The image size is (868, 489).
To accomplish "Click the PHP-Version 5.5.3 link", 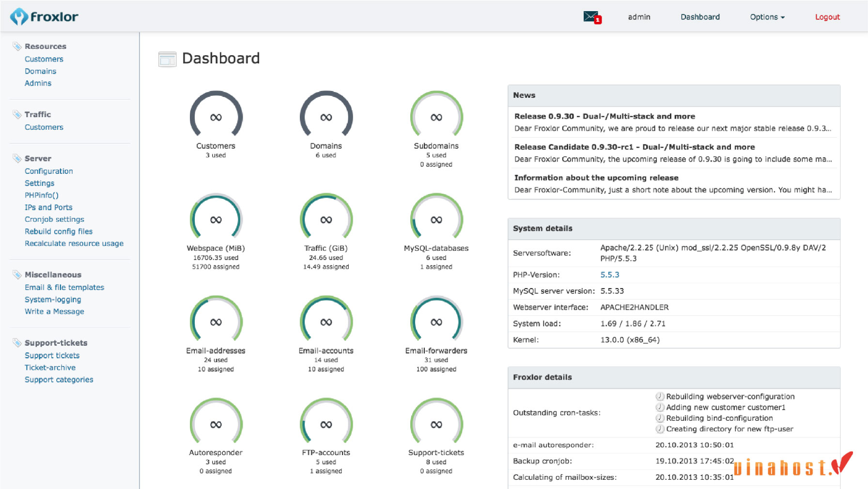I will coord(610,275).
